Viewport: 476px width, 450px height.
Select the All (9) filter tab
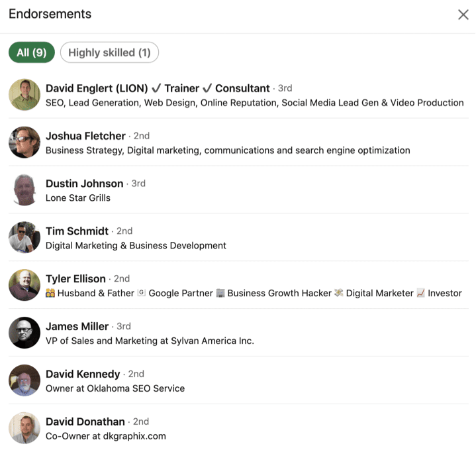(32, 52)
